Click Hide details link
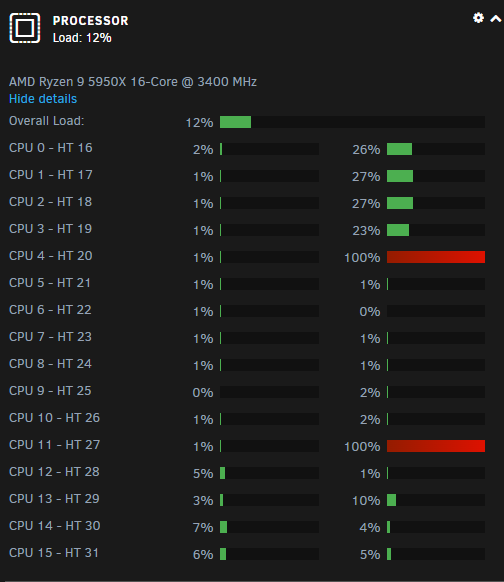This screenshot has width=504, height=582. (x=43, y=99)
